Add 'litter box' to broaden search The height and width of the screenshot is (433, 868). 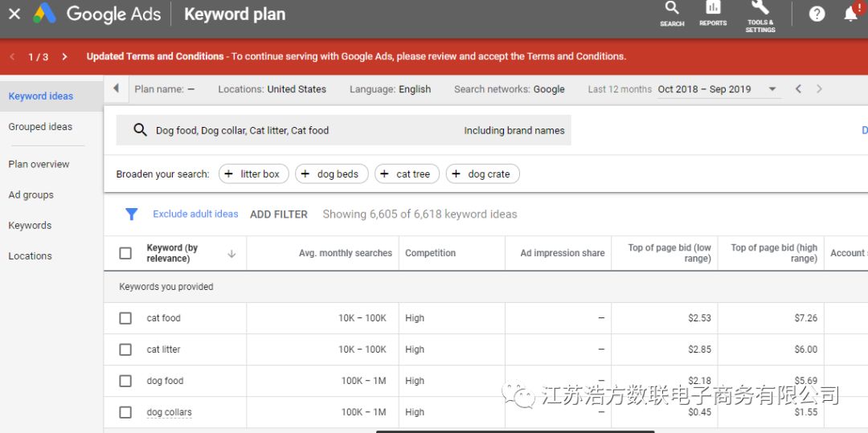[x=253, y=174]
